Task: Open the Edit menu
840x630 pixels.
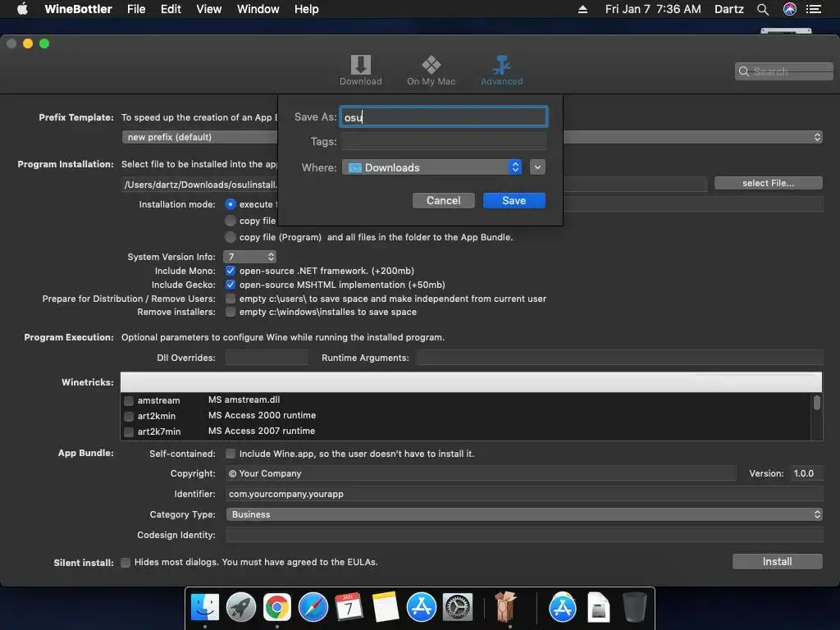Action: 171,9
